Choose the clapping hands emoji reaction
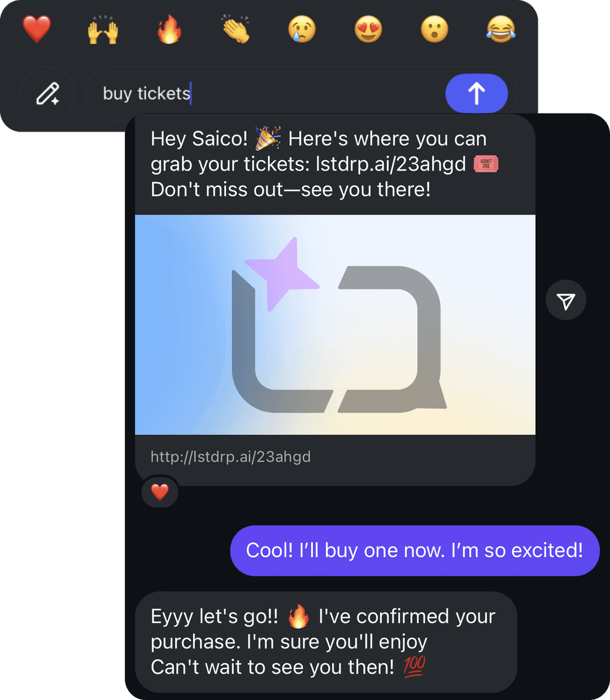 click(x=236, y=29)
